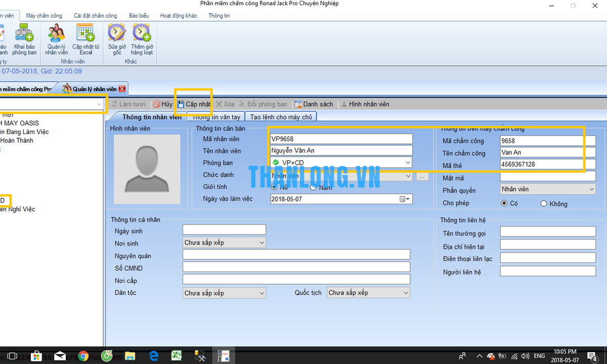Screen dimensions: 607x364
Task: Open Danh sách list view
Action: click(314, 104)
